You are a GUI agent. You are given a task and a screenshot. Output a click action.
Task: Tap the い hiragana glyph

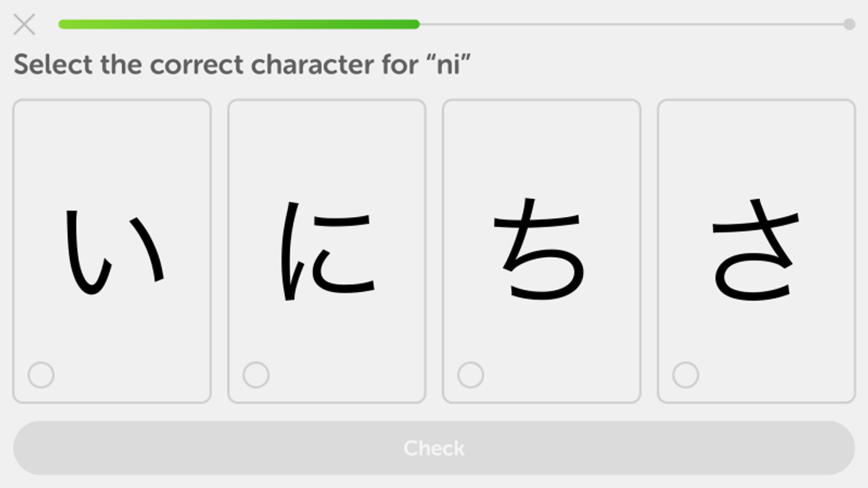point(114,251)
